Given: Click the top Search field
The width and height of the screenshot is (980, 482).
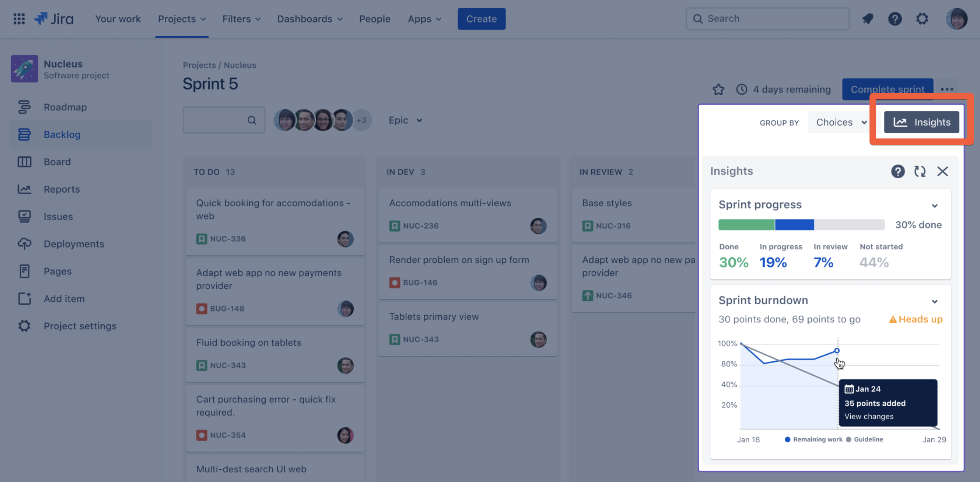Looking at the screenshot, I should point(767,19).
